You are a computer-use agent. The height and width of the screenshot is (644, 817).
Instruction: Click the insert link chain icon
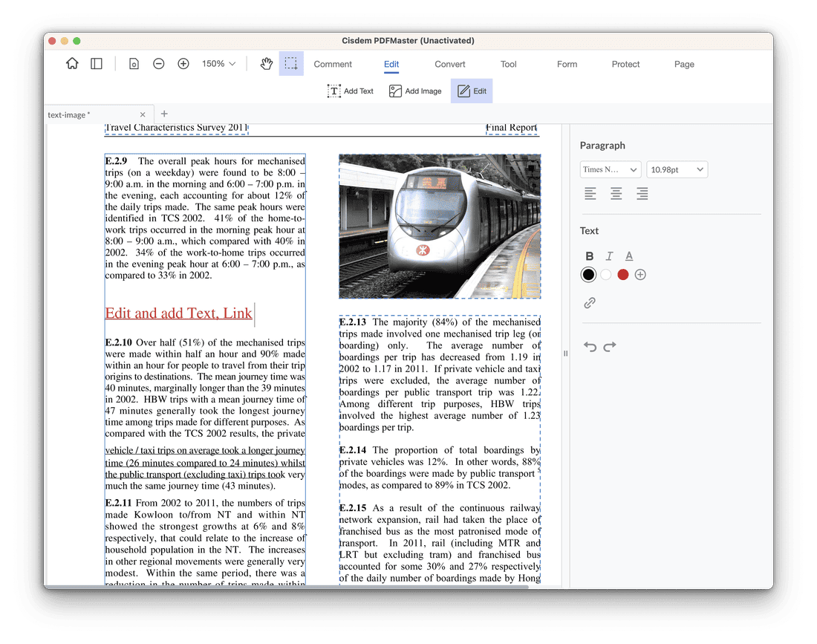589,303
